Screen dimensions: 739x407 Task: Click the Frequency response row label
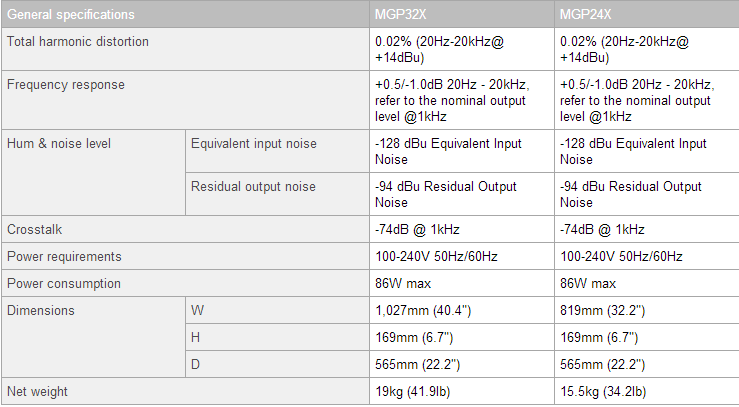pos(66,85)
